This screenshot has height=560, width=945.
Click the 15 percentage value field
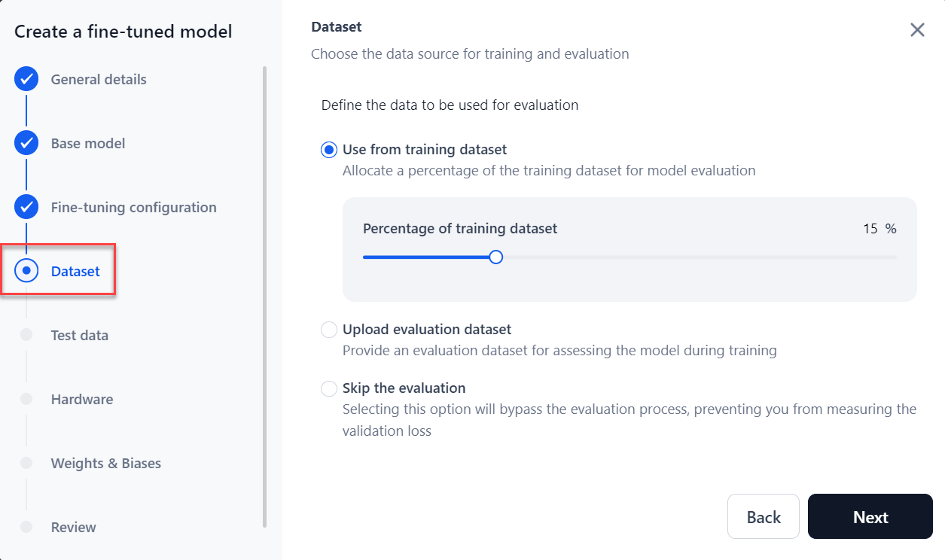point(870,229)
